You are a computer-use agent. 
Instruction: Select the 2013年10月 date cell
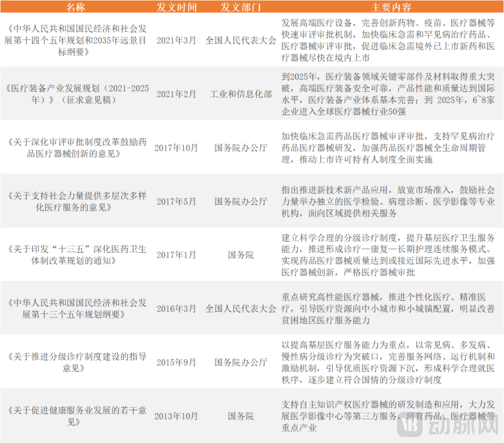[x=176, y=416]
